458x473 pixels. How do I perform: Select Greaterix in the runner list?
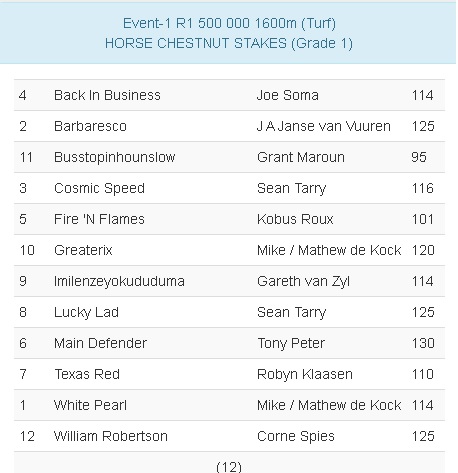[83, 250]
